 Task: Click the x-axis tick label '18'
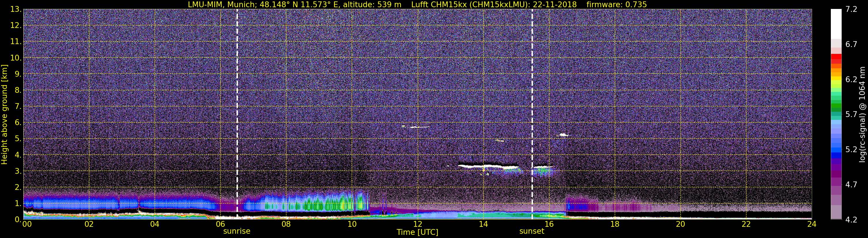click(614, 224)
